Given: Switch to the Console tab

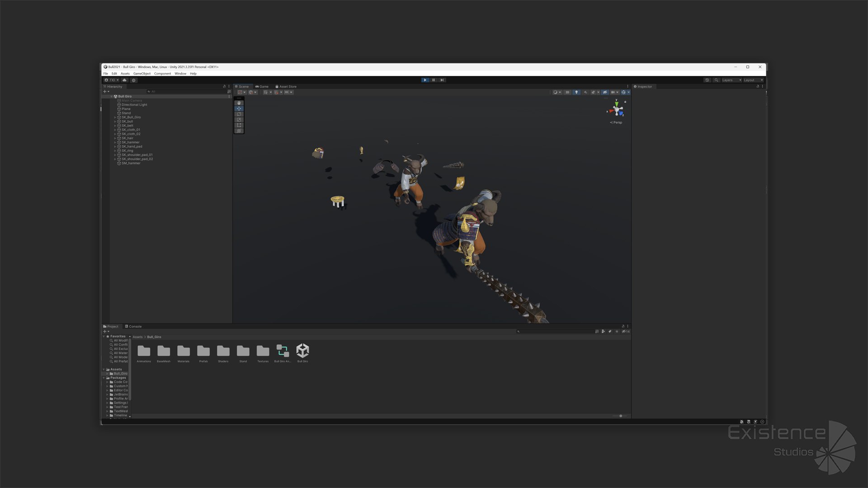Looking at the screenshot, I should click(x=133, y=326).
